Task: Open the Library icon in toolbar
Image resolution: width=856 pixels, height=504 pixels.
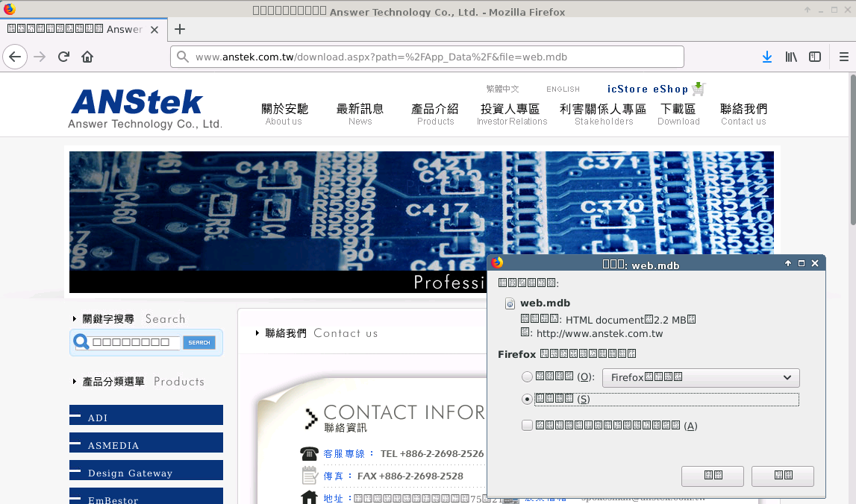Action: (x=791, y=57)
